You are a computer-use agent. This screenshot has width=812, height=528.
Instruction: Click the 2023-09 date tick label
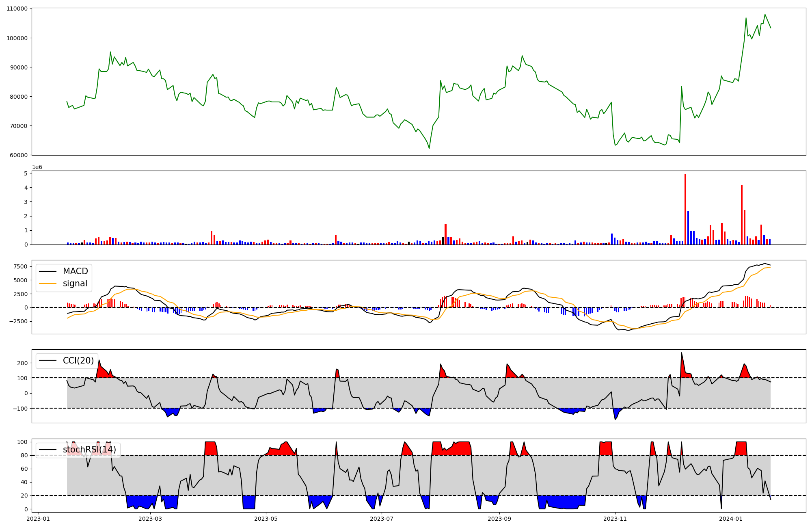pos(499,518)
